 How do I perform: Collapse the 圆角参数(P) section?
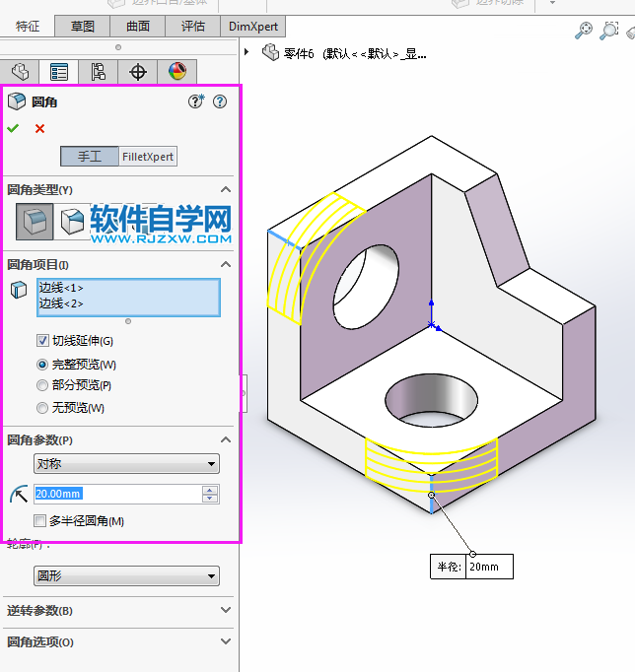226,439
